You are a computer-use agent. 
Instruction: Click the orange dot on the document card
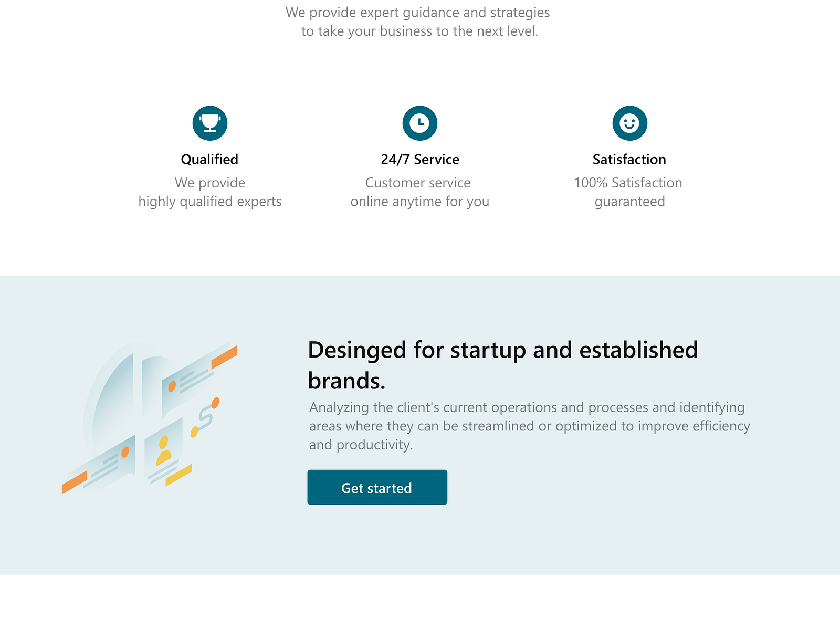click(x=172, y=386)
